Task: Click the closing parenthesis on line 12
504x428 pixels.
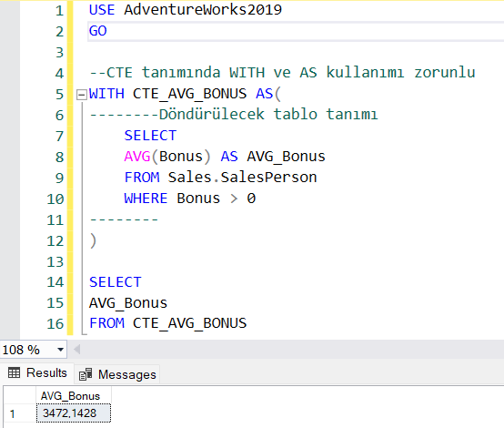Action: tap(93, 240)
